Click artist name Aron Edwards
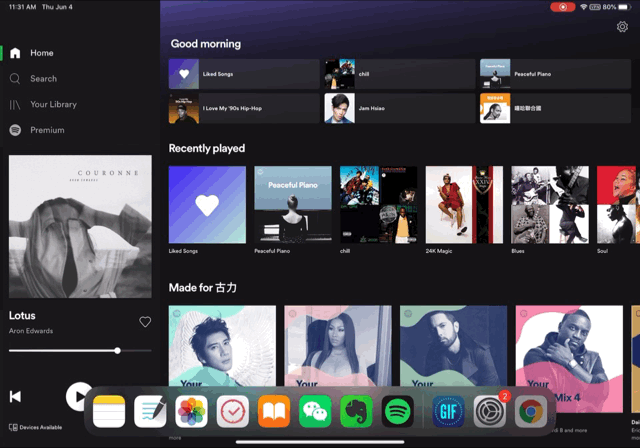 (x=31, y=331)
